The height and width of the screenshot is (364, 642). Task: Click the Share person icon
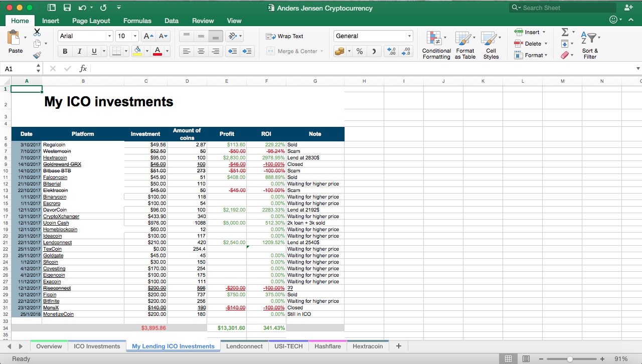point(628,8)
